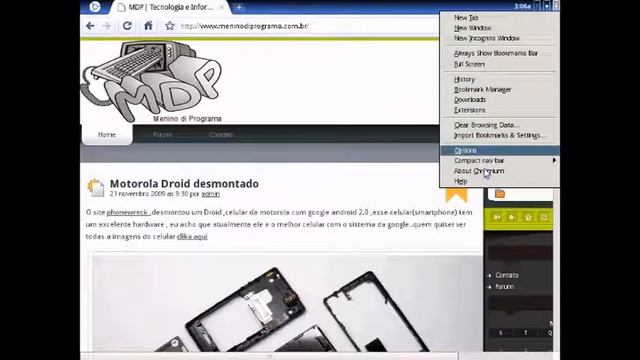The image size is (640, 360).
Task: Click the disassembled Droid photo
Action: coord(286,302)
